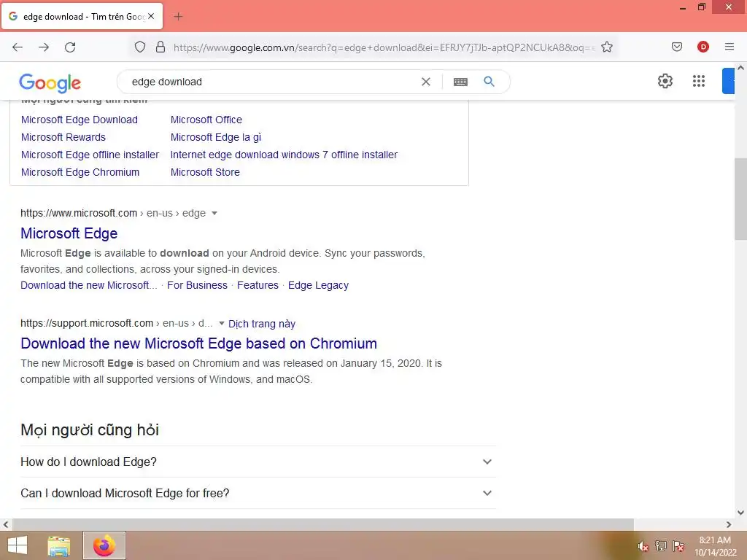Screen dimensions: 747x560
Task: Open Google settings gear icon
Action: click(x=665, y=81)
